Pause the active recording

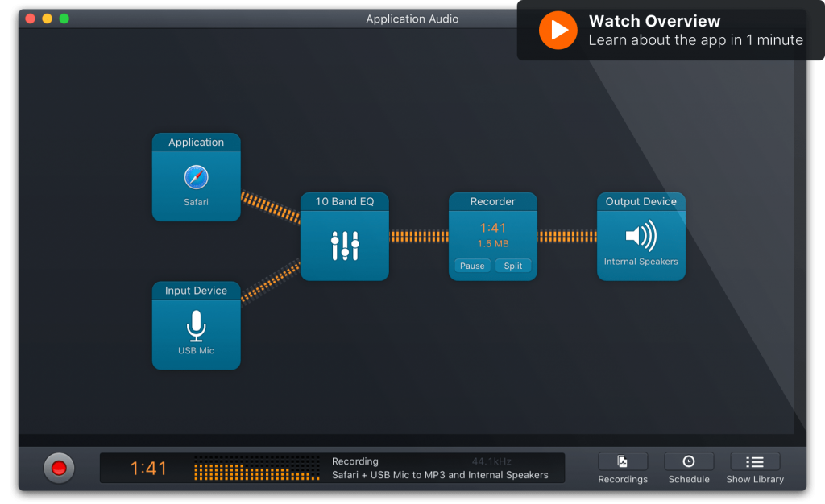472,266
